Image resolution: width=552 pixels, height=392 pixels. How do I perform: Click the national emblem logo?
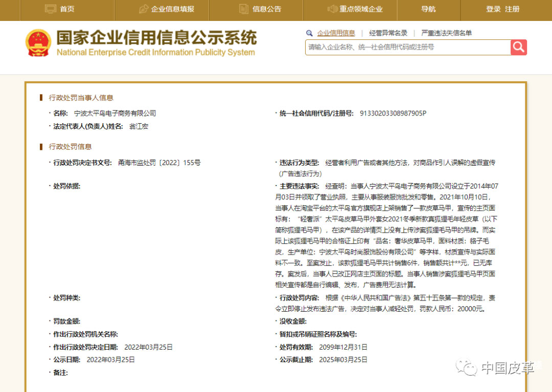click(x=38, y=43)
